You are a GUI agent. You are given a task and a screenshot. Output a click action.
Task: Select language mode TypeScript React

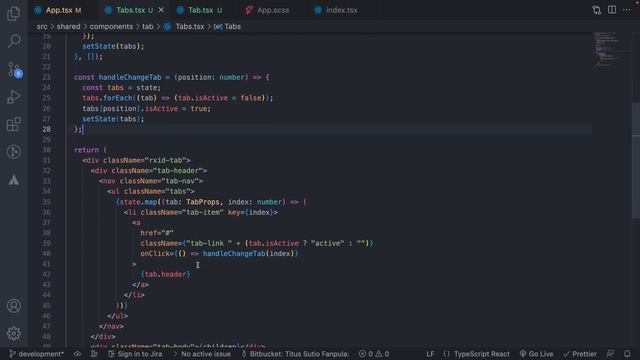click(x=482, y=354)
